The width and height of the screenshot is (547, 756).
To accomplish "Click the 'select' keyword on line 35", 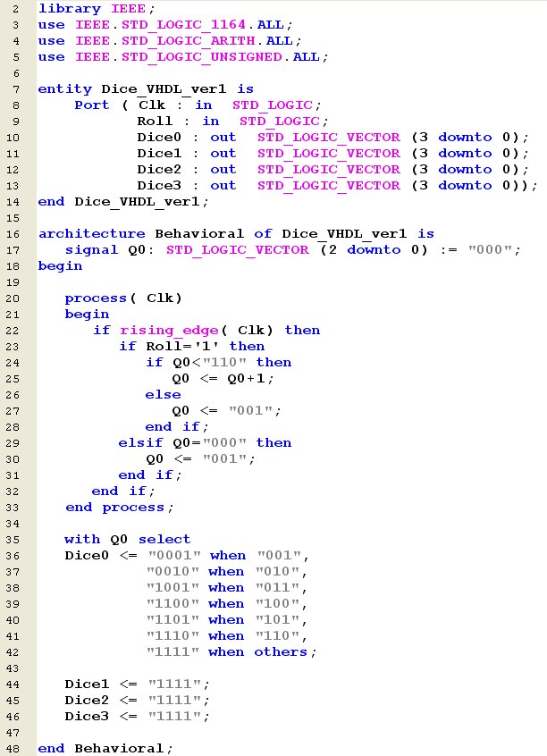I will click(164, 540).
